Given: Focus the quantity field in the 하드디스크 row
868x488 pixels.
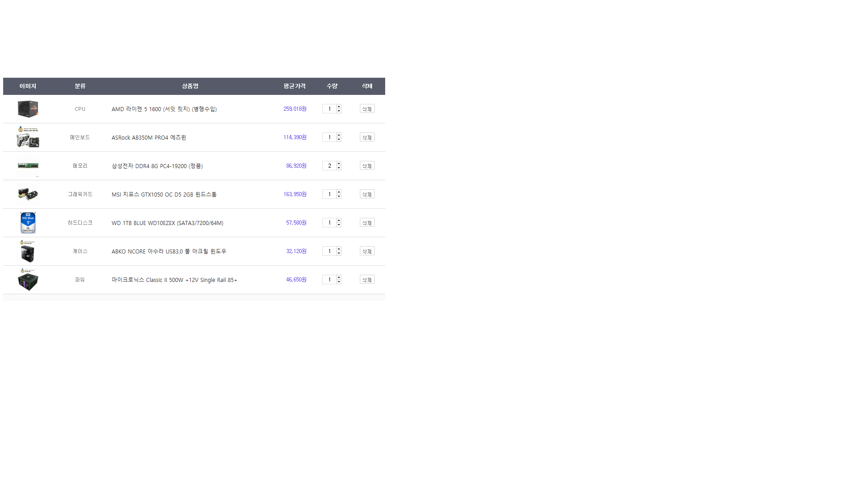Looking at the screenshot, I should click(330, 223).
